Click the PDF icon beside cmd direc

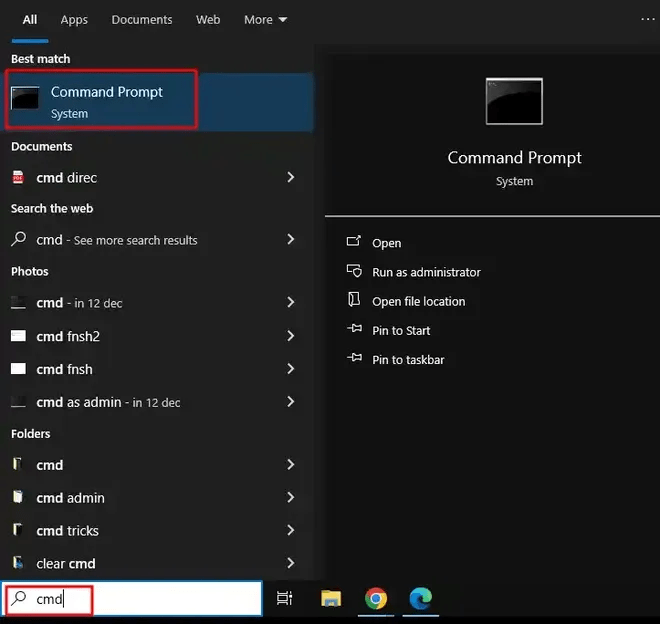click(x=18, y=178)
